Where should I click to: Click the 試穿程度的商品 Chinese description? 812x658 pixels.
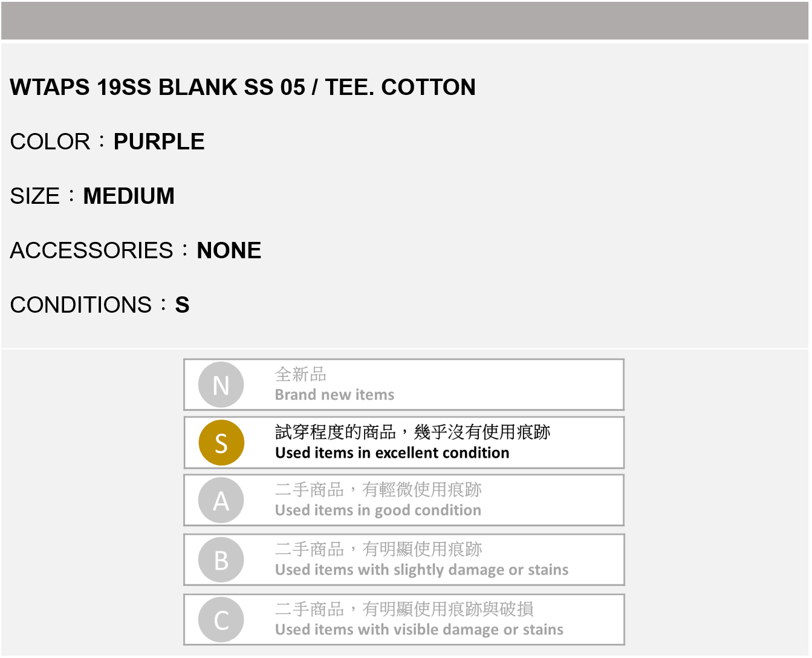point(412,432)
